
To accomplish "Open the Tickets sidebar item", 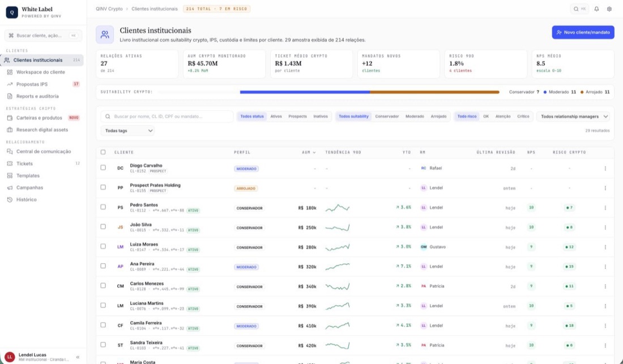I will pyautogui.click(x=42, y=164).
